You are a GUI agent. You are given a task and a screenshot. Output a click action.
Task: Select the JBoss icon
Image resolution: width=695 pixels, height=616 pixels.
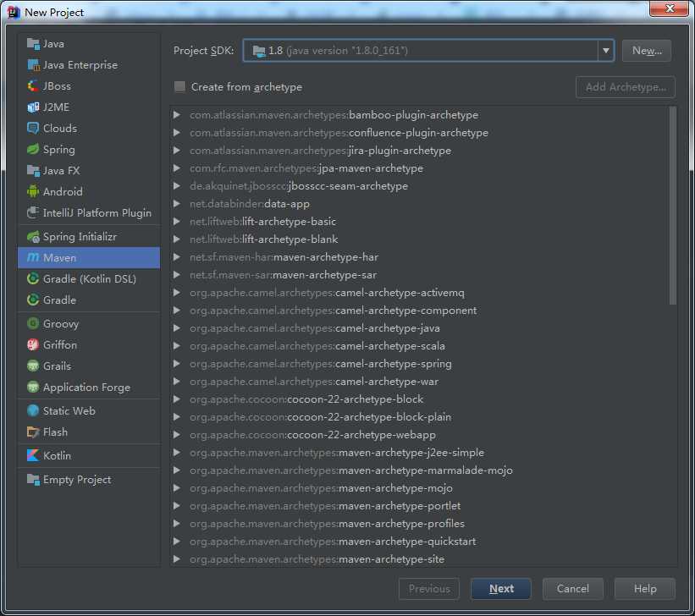tap(33, 86)
